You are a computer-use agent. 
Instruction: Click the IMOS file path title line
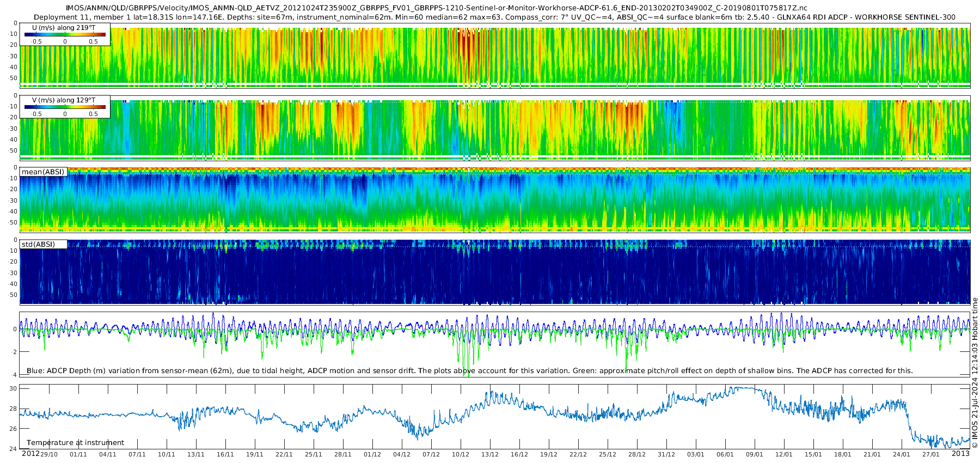pyautogui.click(x=436, y=8)
